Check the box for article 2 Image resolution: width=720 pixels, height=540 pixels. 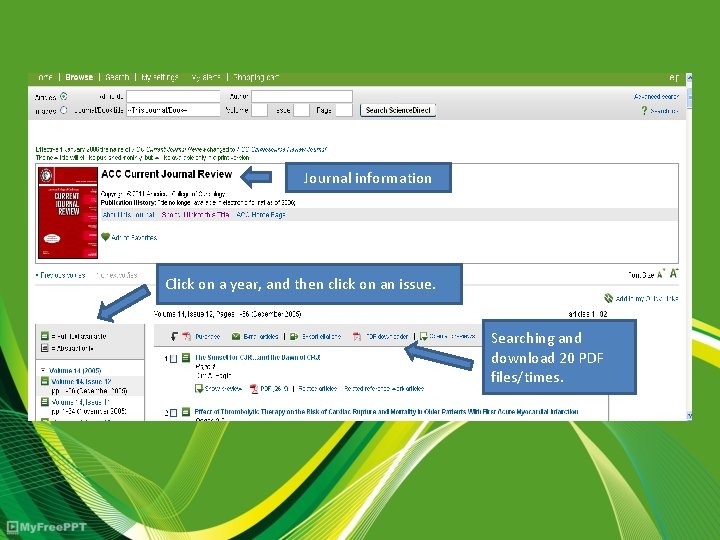174,413
